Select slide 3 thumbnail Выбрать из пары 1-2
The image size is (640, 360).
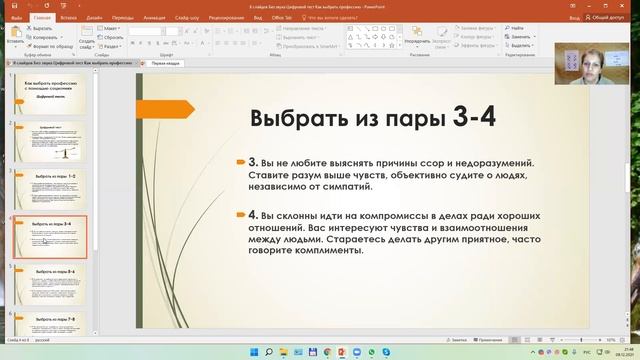[x=50, y=189]
